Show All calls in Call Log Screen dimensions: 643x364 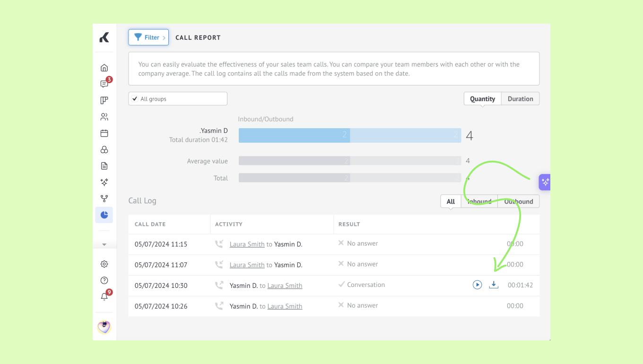point(451,201)
